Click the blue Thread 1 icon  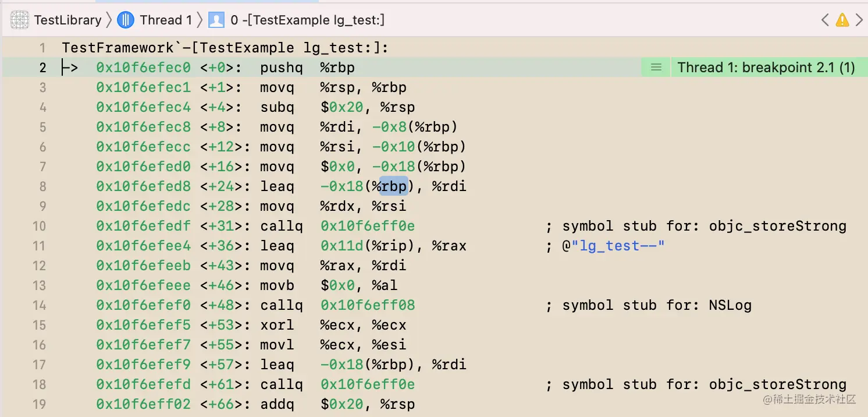tap(126, 20)
